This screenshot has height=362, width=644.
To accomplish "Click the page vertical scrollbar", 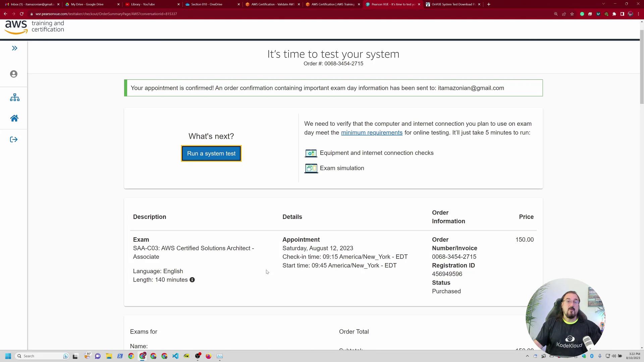I will click(642, 67).
